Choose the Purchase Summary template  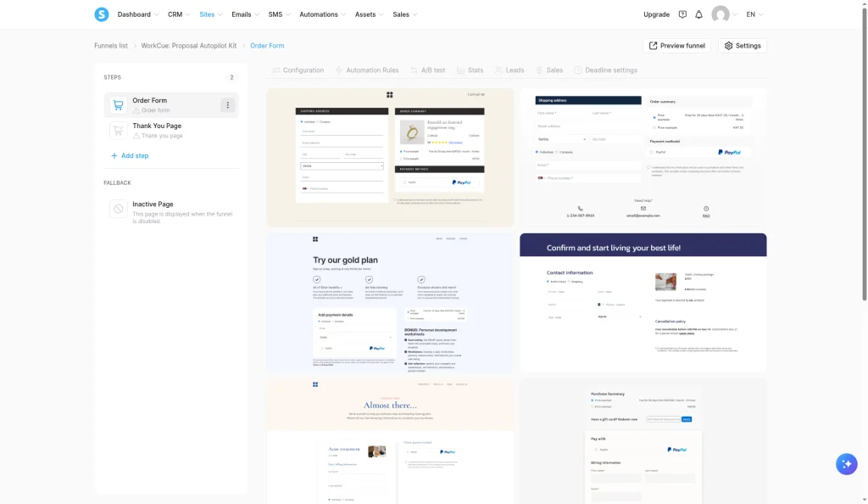click(643, 441)
